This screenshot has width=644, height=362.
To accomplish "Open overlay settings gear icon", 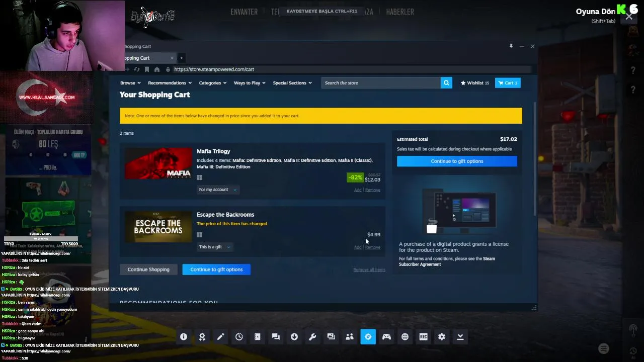I will (442, 337).
